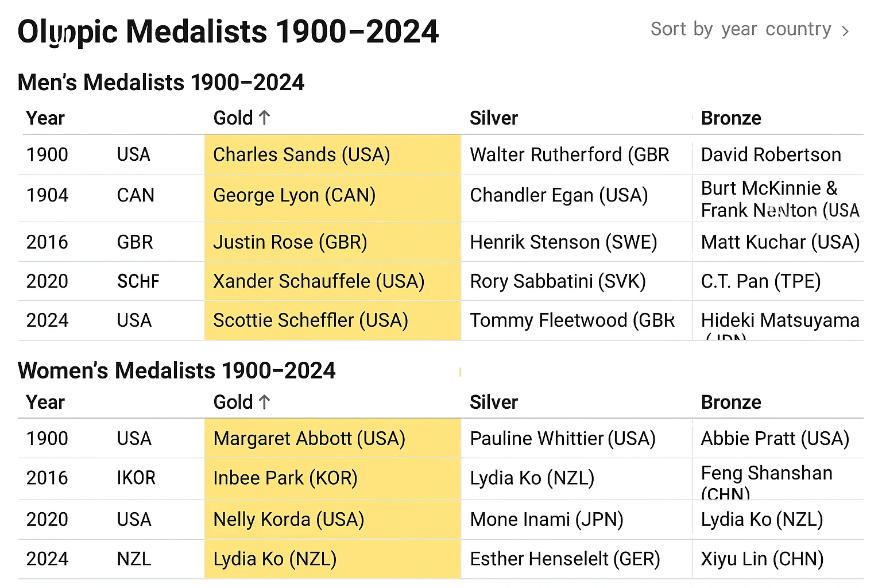Screen dimensions: 882x588
Task: Click Margaret Abbott's gold medal entry
Action: (x=309, y=438)
